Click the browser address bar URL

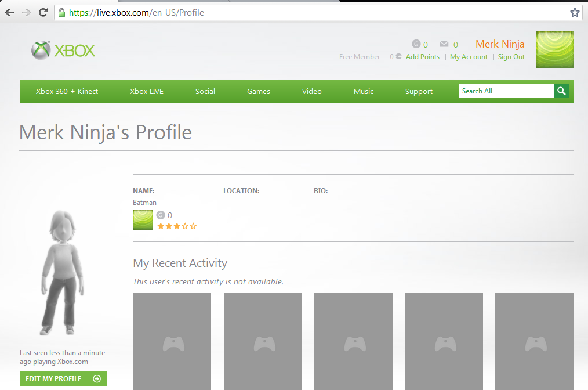click(x=136, y=13)
